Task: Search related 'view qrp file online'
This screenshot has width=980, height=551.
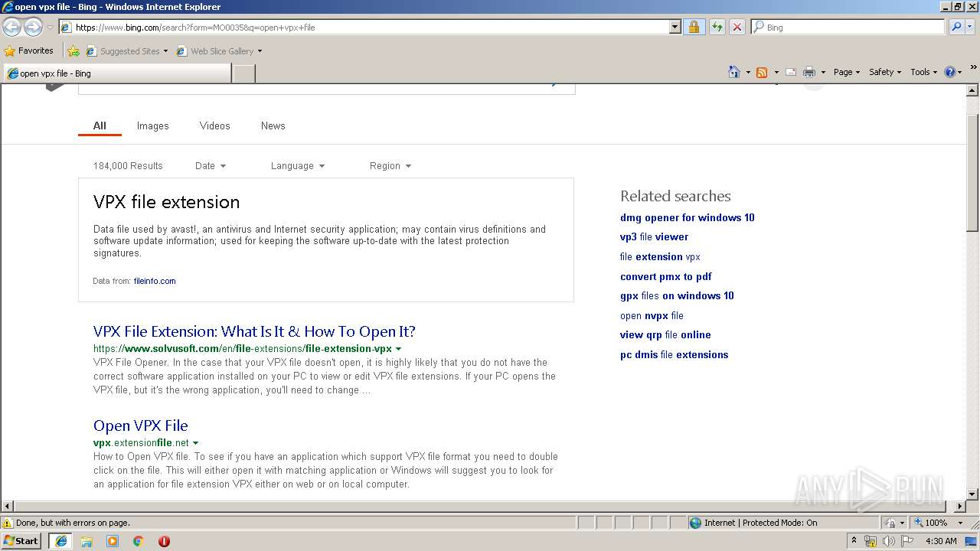Action: (x=665, y=334)
